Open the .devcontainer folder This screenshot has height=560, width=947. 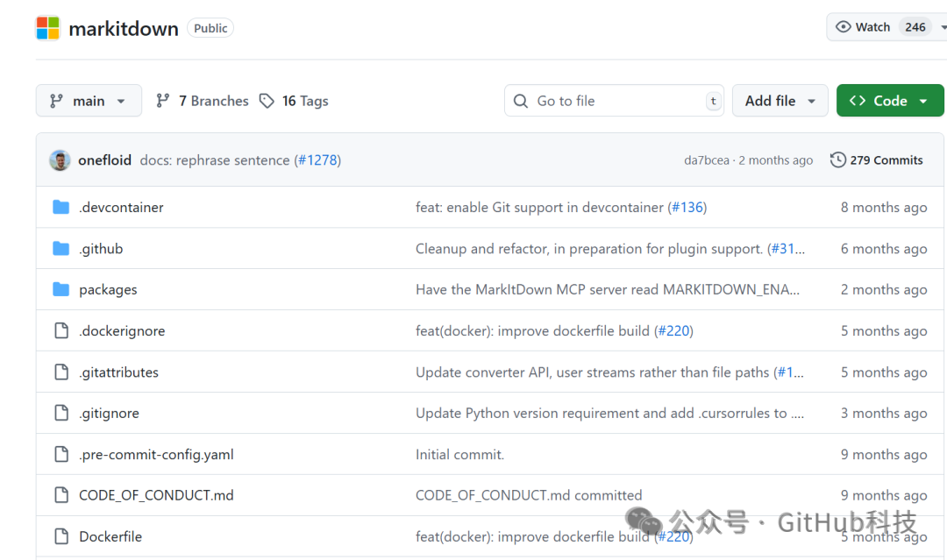(121, 207)
